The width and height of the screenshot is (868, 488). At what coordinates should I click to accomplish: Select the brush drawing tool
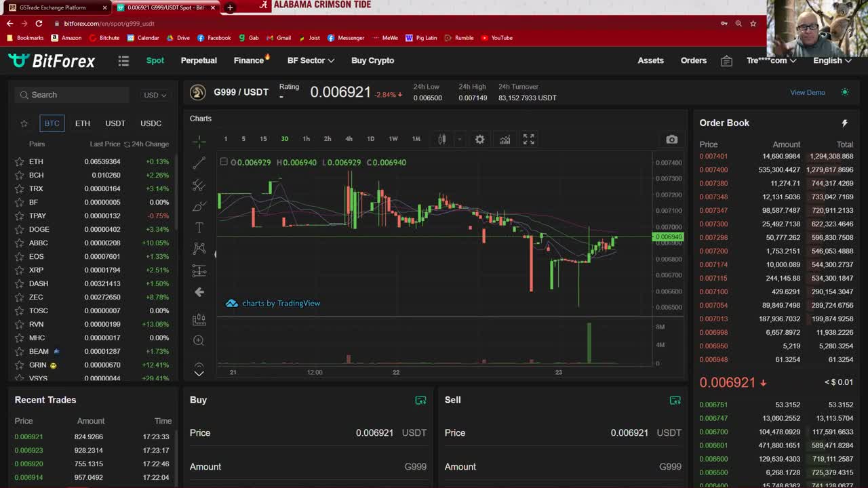(199, 206)
